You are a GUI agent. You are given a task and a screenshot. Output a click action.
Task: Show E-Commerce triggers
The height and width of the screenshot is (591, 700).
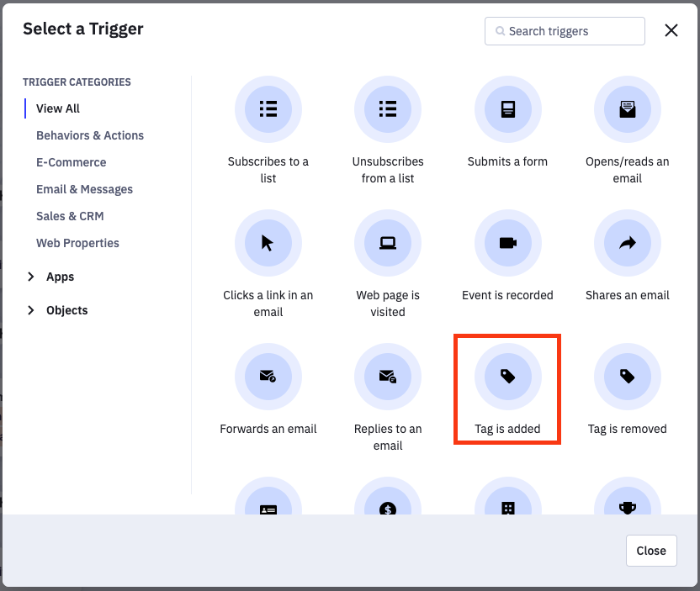pyautogui.click(x=72, y=162)
